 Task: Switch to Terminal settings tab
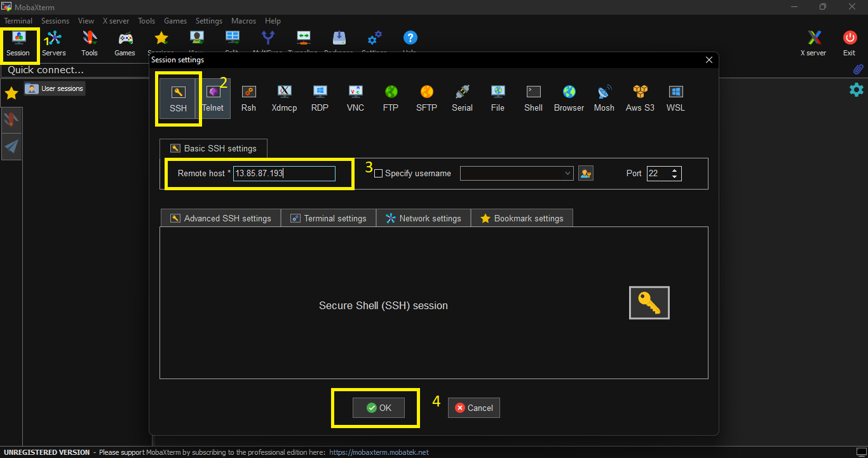coord(329,218)
